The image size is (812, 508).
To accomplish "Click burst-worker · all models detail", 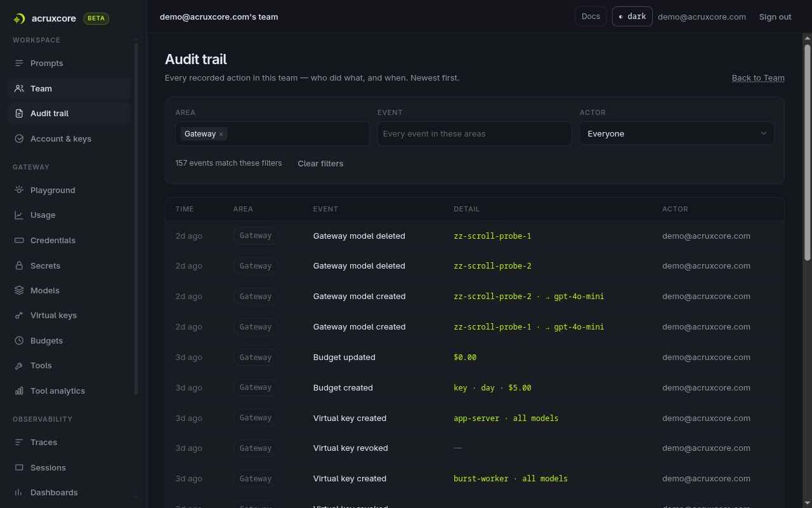I will [511, 479].
